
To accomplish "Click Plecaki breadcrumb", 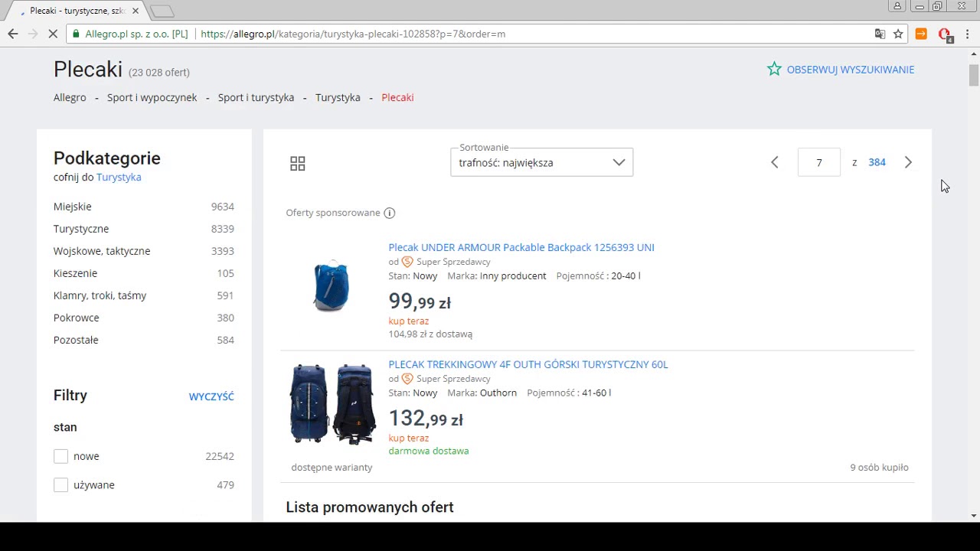I will click(x=397, y=97).
